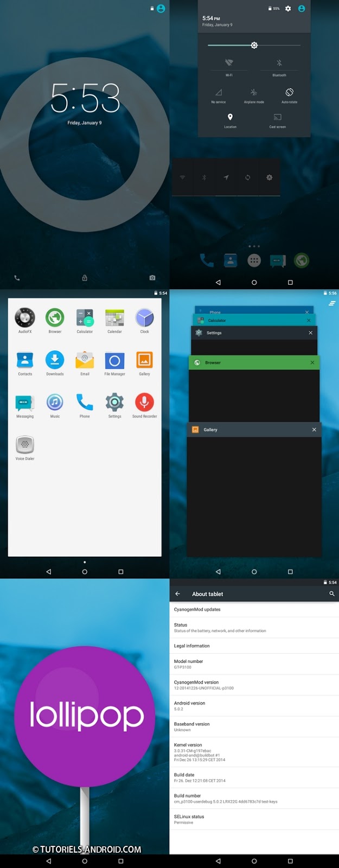Open CyanogenMod updates
Screen dimensions: 339x868
click(254, 609)
